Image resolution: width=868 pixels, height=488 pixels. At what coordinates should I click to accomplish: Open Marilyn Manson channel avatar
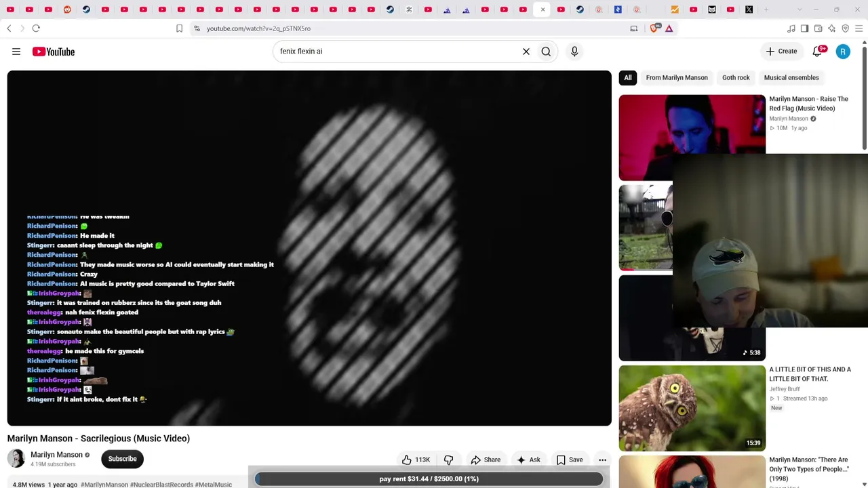point(16,459)
